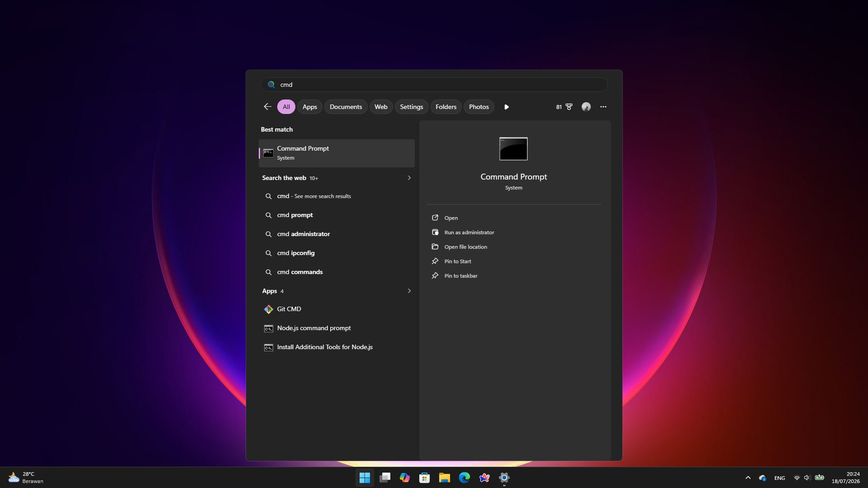Open the OneDrive cloud tray icon
The width and height of the screenshot is (868, 488).
(x=763, y=478)
